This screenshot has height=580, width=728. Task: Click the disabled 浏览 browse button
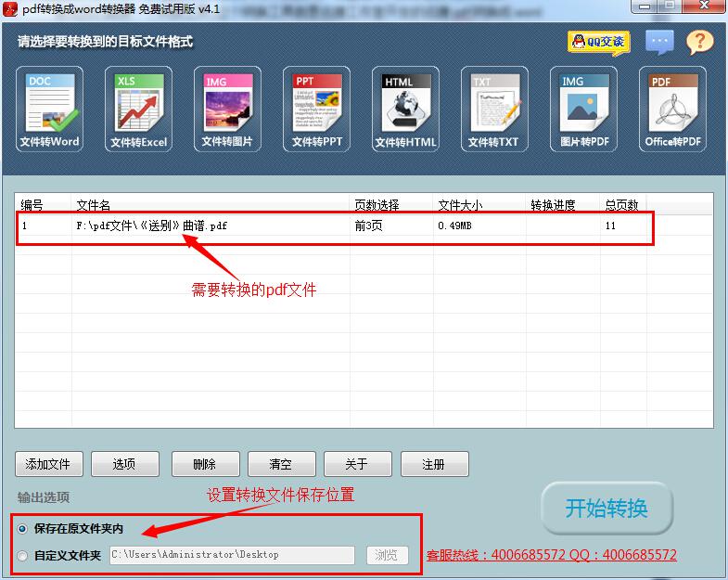point(388,555)
